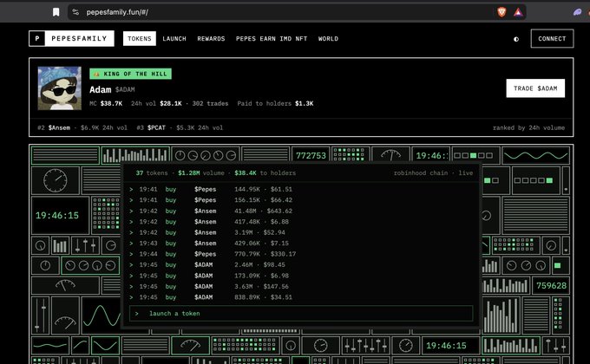Select $ADAM buy row 2.46M $98.45

point(301,264)
